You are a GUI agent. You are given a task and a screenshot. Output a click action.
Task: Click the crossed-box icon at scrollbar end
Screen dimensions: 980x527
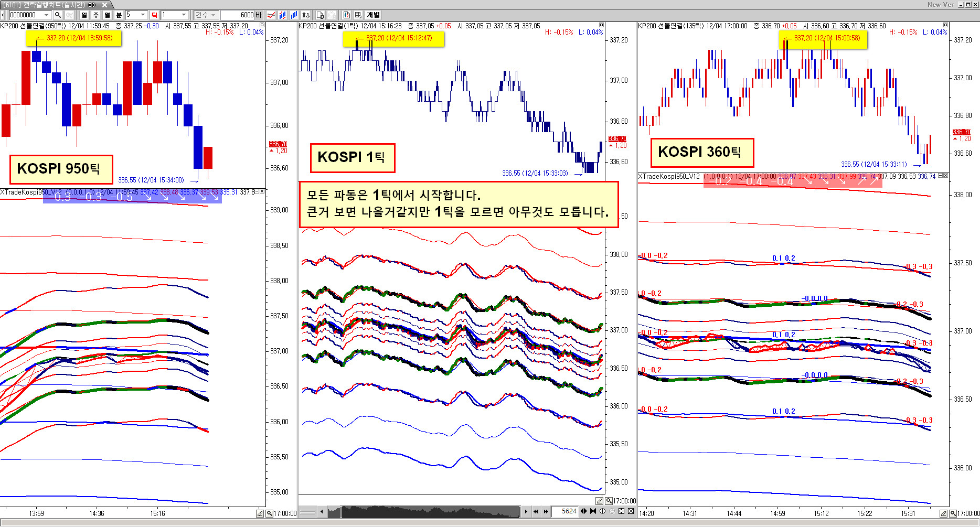pos(631,511)
